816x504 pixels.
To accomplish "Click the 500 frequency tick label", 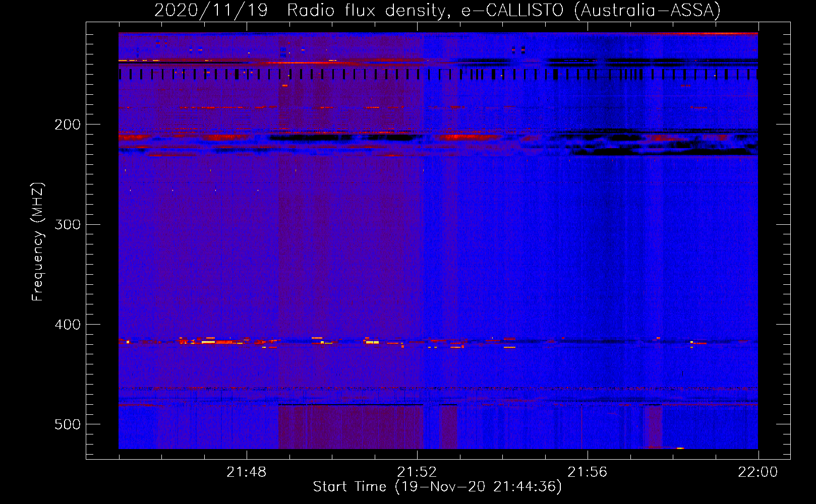I will (x=67, y=424).
